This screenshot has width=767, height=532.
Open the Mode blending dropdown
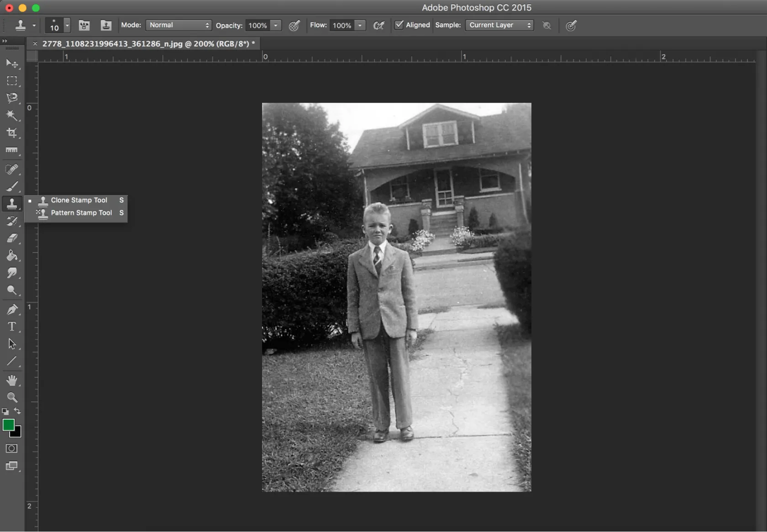(x=179, y=25)
